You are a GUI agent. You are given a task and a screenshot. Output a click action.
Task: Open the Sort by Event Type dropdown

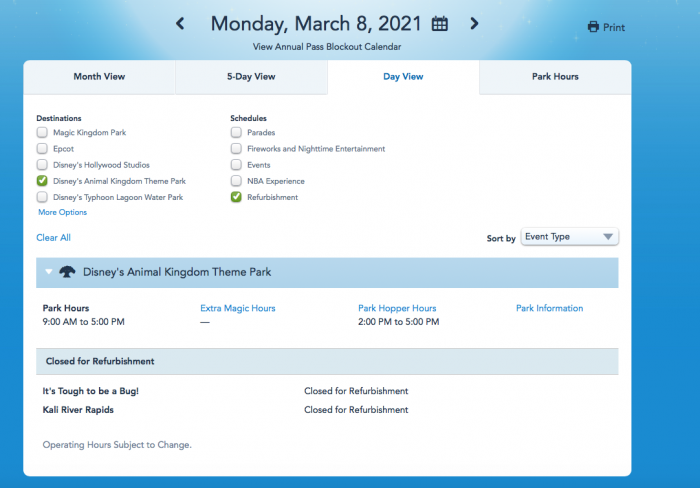coord(569,237)
